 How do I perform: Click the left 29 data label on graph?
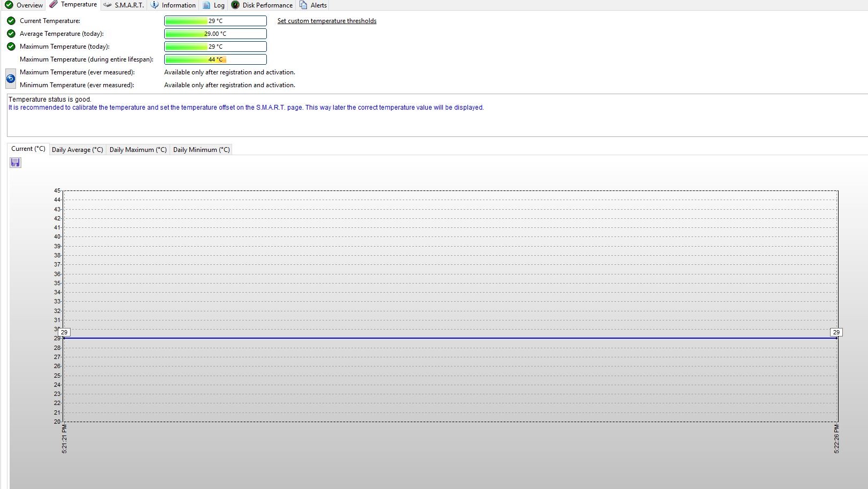tap(64, 332)
